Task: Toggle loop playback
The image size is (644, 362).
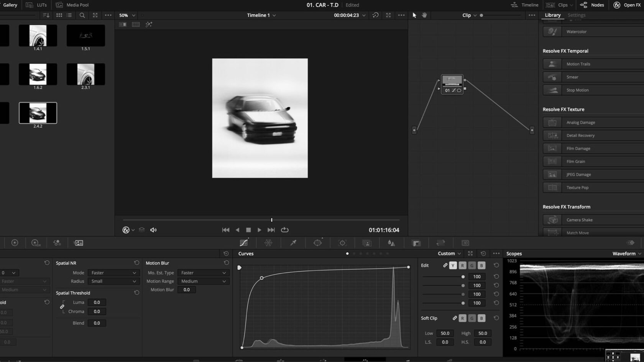Action: tap(284, 230)
